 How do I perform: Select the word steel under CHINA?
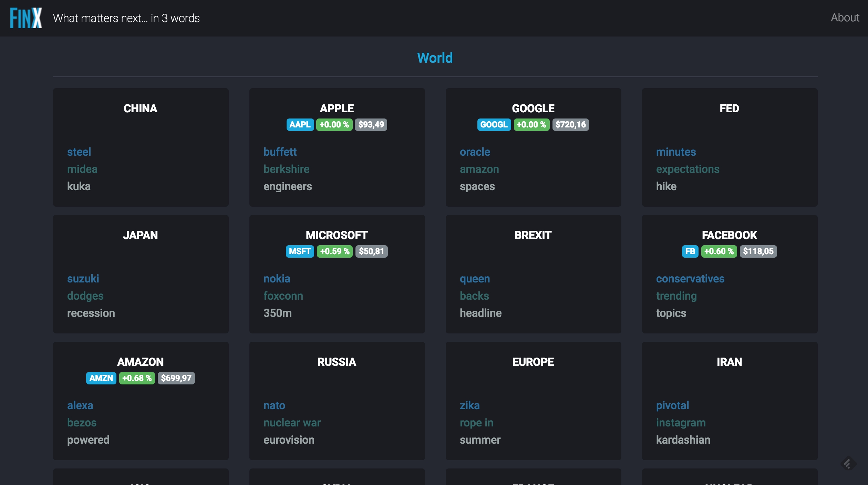point(79,152)
